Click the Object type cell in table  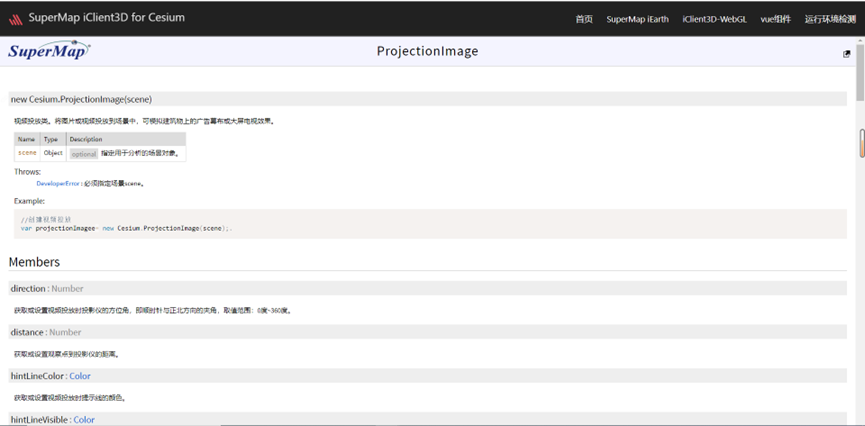click(54, 153)
